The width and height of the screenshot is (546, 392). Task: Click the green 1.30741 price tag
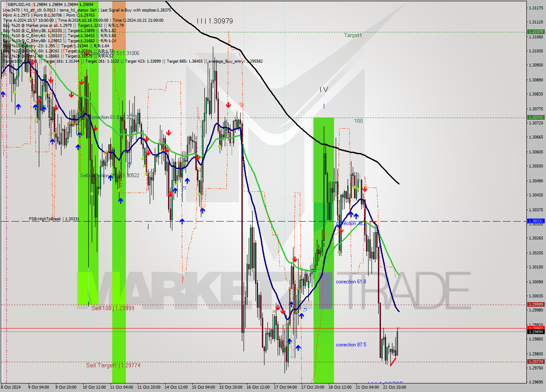[536, 117]
